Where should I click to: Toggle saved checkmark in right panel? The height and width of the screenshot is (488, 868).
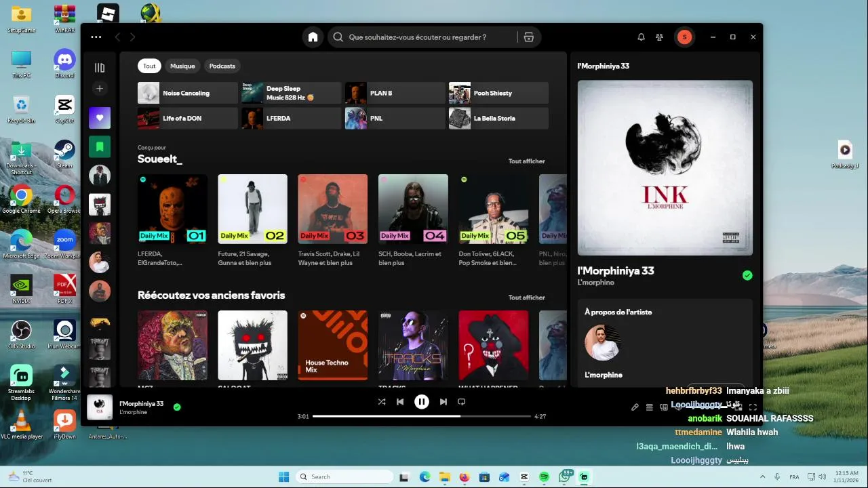747,275
